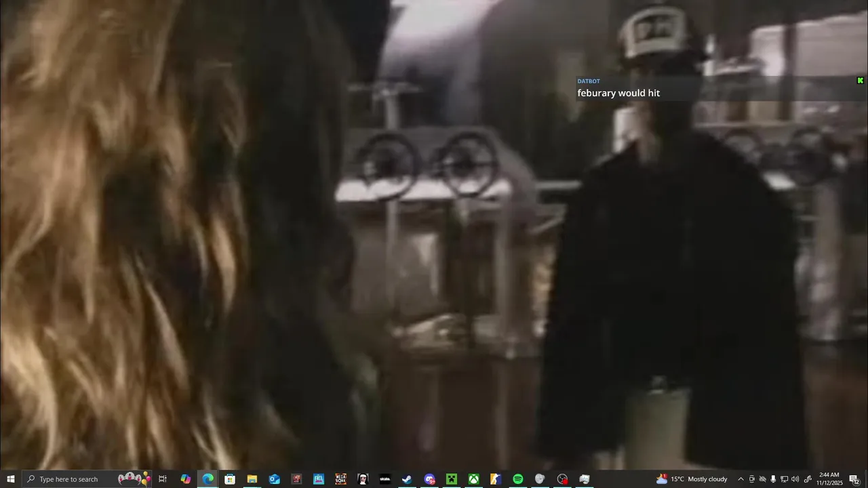This screenshot has width=868, height=488.
Task: Click the 'Type here to search' box
Action: (88, 479)
